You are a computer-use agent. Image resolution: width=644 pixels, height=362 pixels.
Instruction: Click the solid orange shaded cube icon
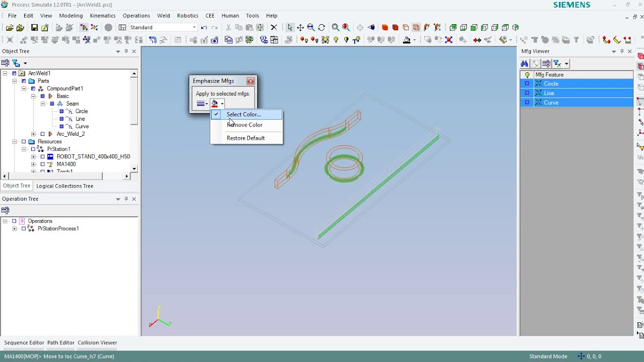385,28
